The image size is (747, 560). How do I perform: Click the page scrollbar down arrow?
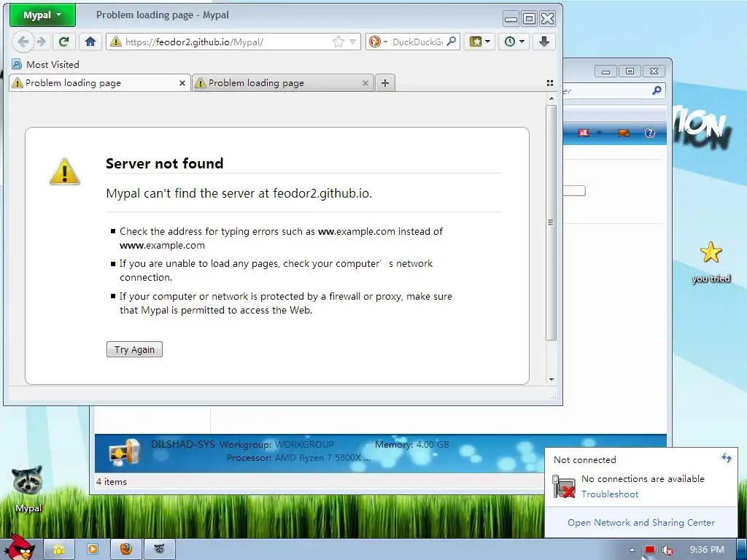click(x=551, y=379)
